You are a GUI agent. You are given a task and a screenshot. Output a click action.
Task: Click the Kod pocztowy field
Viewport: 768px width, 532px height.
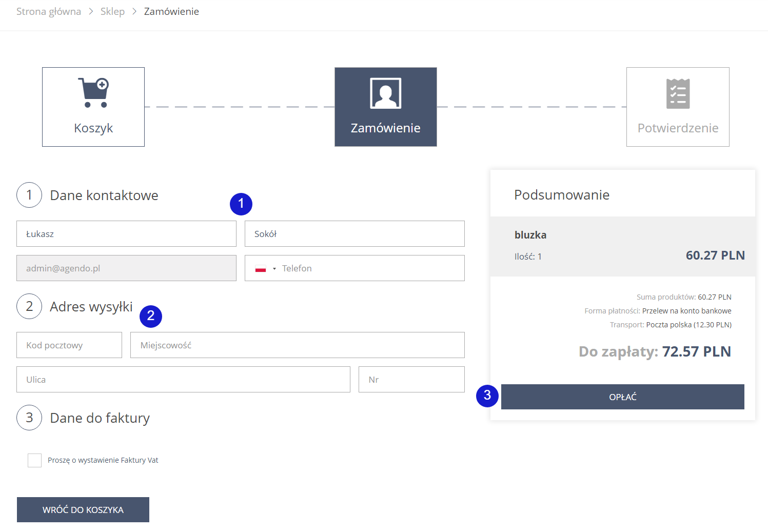69,345
